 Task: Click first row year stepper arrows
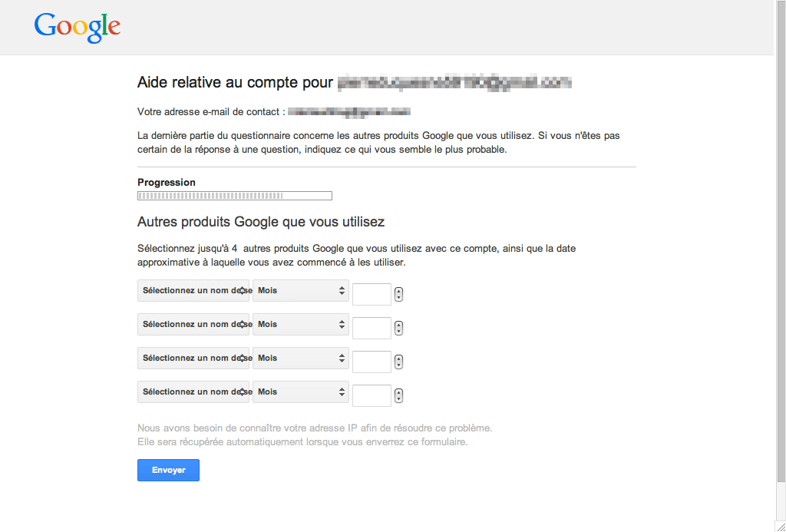[x=398, y=294]
